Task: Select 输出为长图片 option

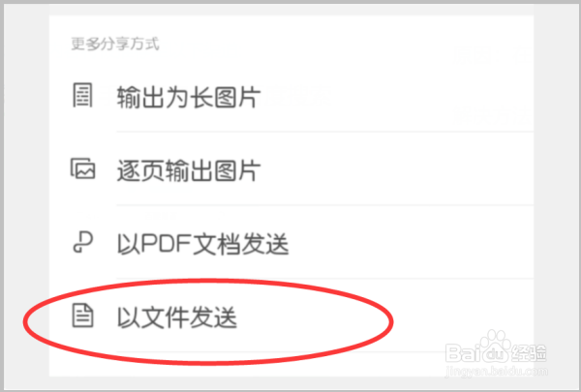Action: point(189,97)
